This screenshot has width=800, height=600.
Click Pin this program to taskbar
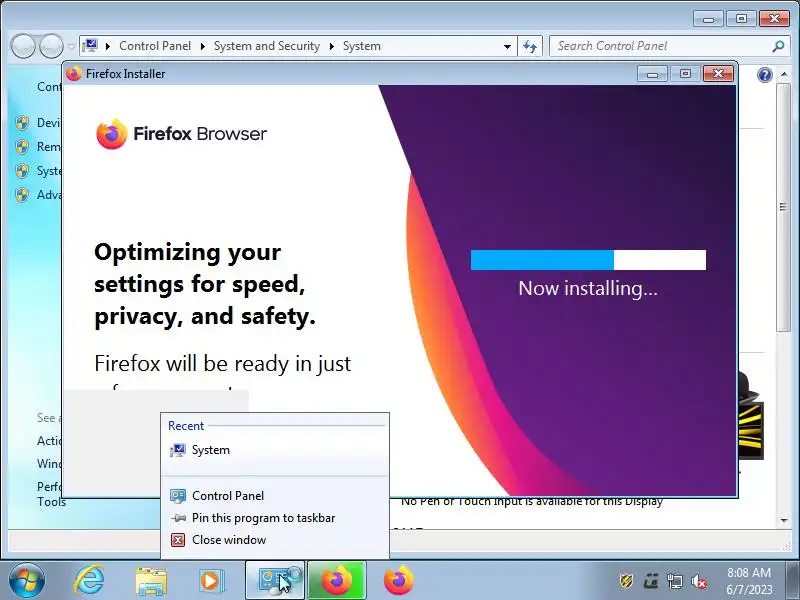[x=275, y=518]
